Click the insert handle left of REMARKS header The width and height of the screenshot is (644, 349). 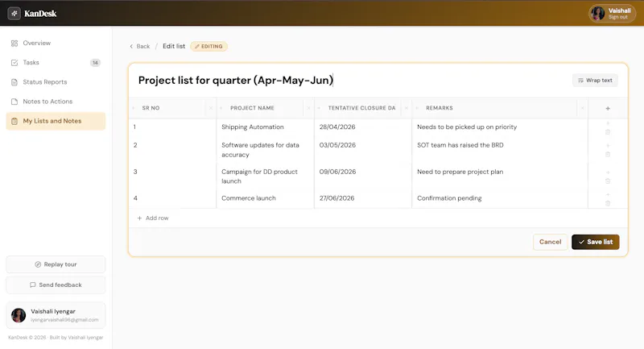[417, 108]
